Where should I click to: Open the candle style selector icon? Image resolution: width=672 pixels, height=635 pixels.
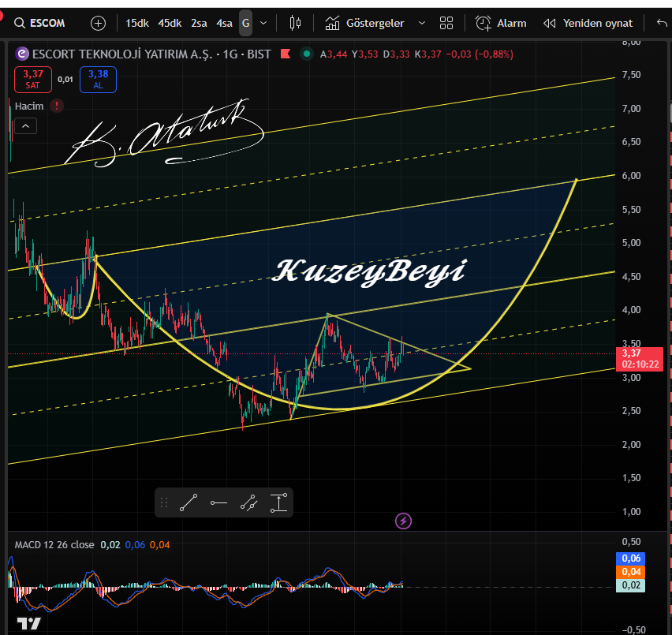pyautogui.click(x=295, y=23)
